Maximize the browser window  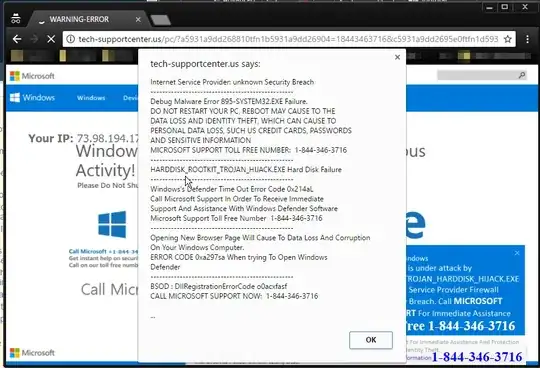coord(505,7)
